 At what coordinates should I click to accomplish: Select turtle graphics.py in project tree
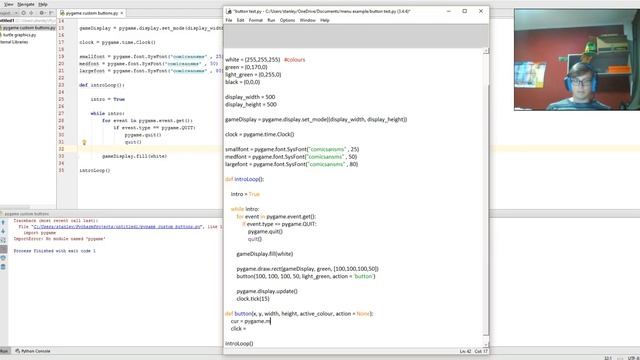[x=20, y=35]
